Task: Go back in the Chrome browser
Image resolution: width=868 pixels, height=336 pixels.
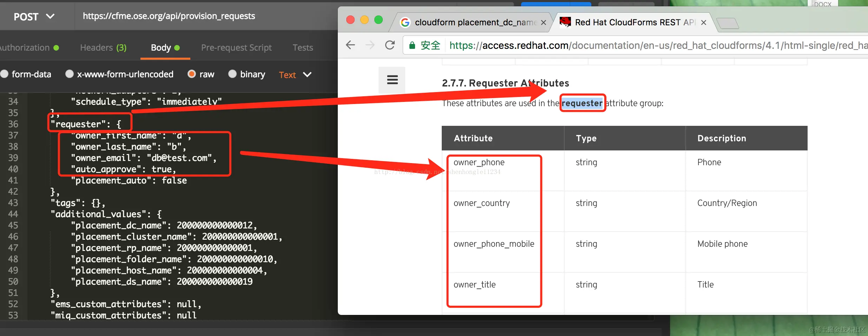Action: [x=350, y=45]
